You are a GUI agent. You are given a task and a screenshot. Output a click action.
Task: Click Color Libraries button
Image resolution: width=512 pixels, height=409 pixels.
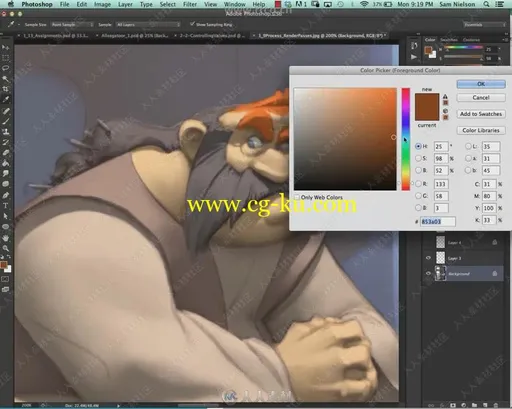coord(481,130)
